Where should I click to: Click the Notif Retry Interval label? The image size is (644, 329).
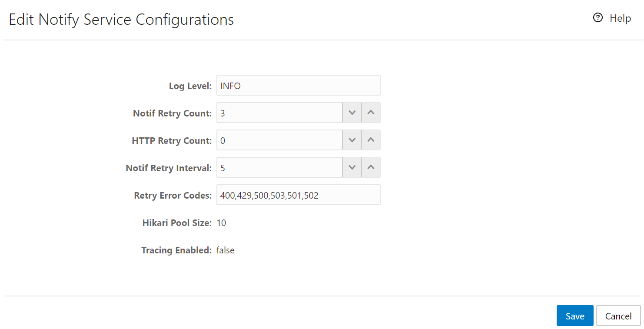pos(169,168)
